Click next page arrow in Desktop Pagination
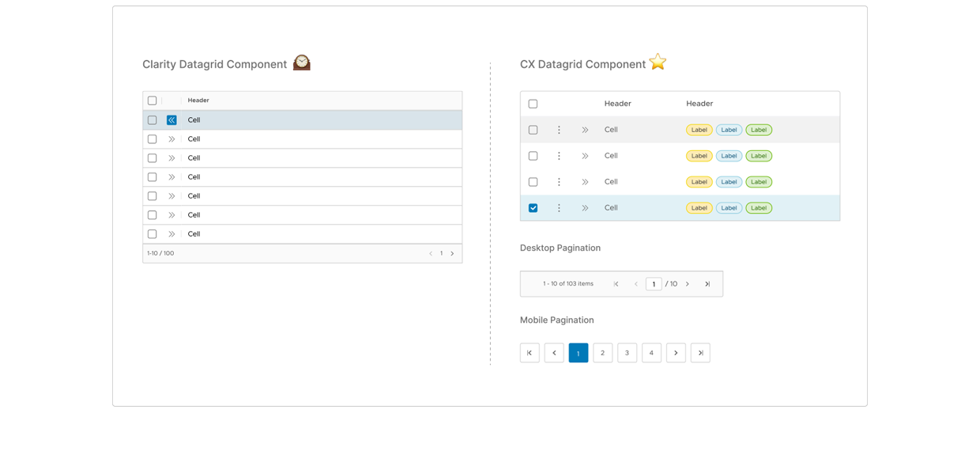The image size is (980, 466). tap(688, 284)
